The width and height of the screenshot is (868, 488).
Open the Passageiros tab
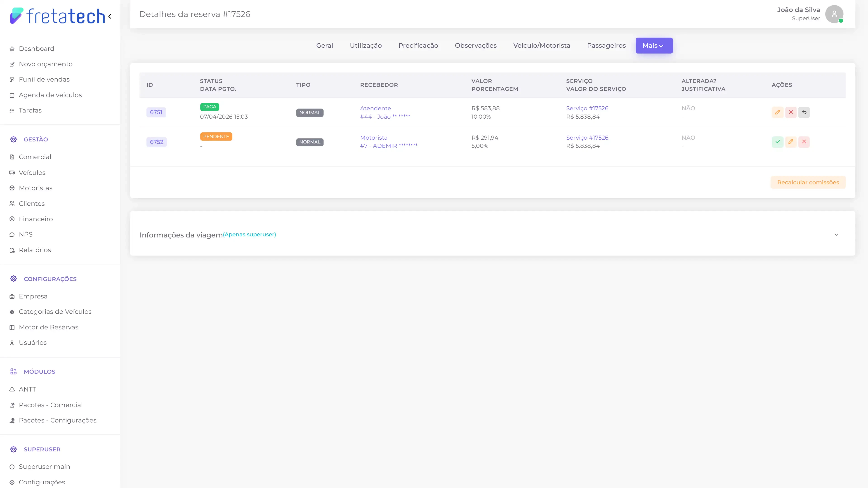pos(606,45)
